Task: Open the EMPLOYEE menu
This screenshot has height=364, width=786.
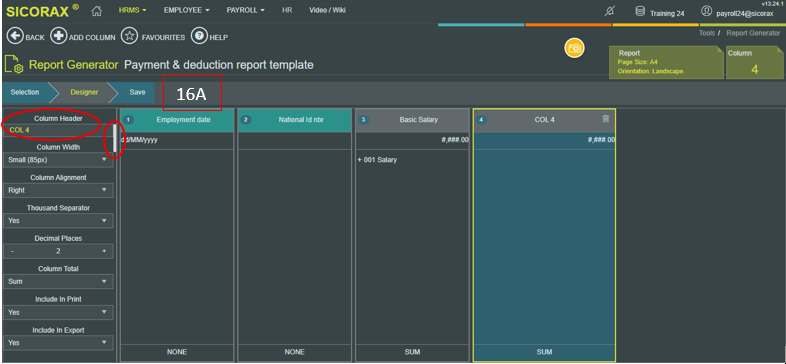Action: pos(186,11)
